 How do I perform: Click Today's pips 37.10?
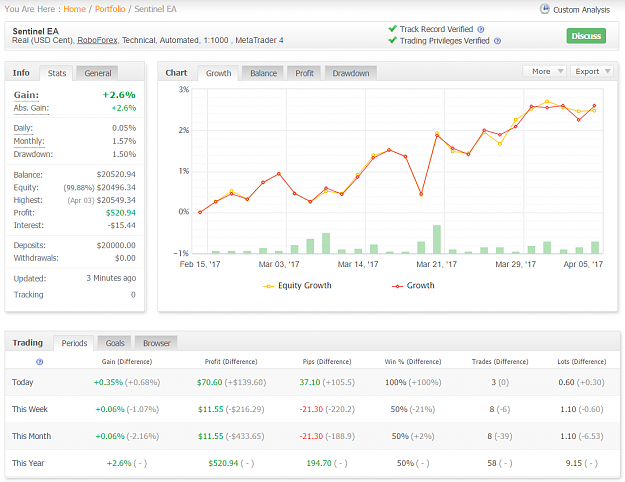310,382
